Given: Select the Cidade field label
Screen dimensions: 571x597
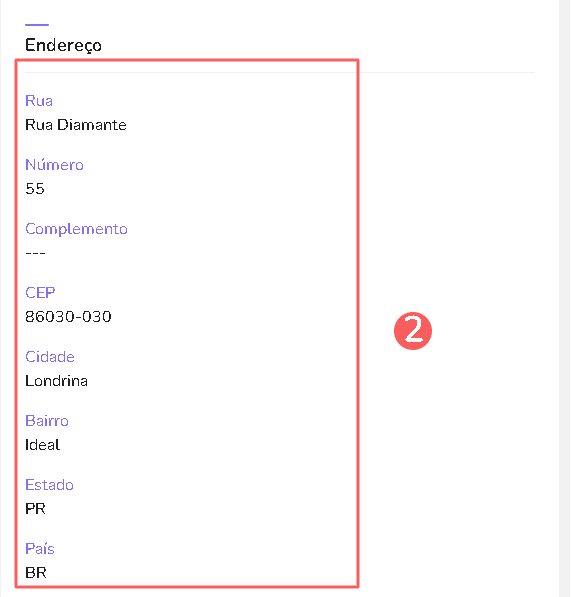Looking at the screenshot, I should pyautogui.click(x=50, y=357).
